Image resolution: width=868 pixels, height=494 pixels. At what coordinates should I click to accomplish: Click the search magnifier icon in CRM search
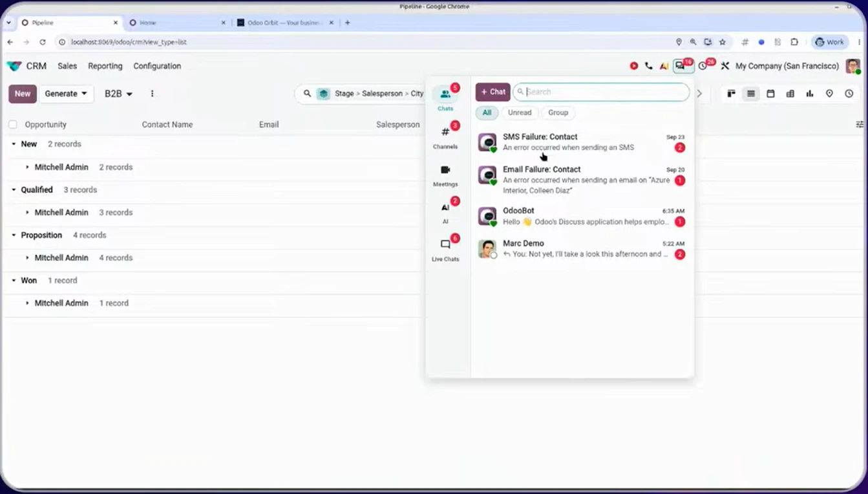click(307, 94)
